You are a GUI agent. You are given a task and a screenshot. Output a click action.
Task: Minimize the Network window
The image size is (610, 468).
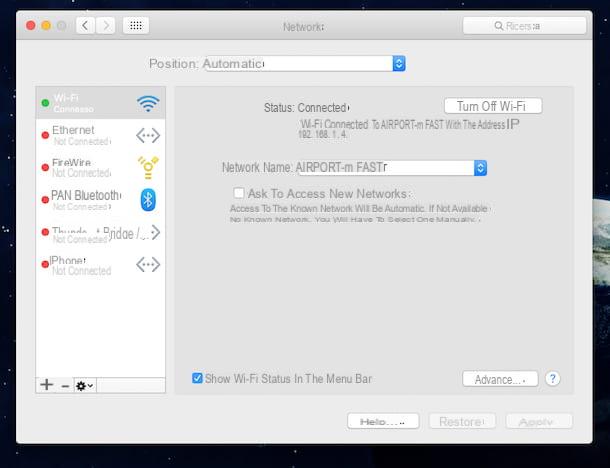coord(46,26)
